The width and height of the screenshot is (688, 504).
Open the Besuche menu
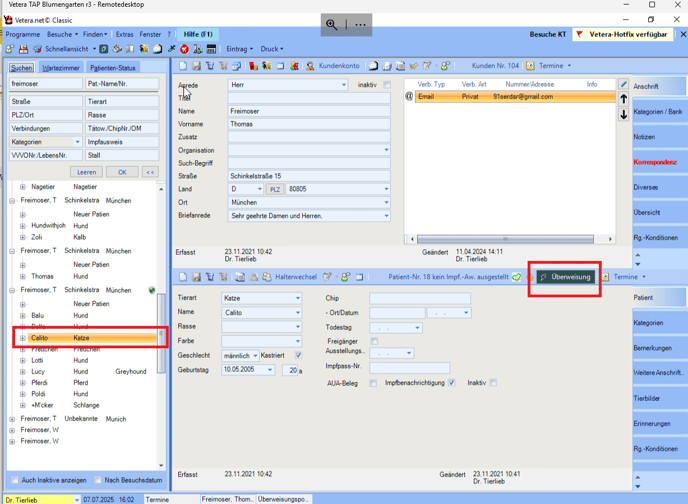point(62,34)
